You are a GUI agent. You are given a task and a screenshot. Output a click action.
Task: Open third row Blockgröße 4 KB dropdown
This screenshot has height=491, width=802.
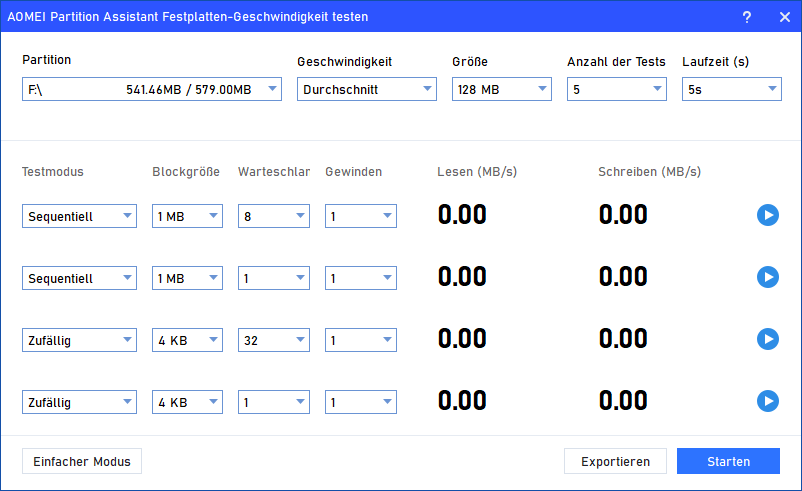(187, 340)
